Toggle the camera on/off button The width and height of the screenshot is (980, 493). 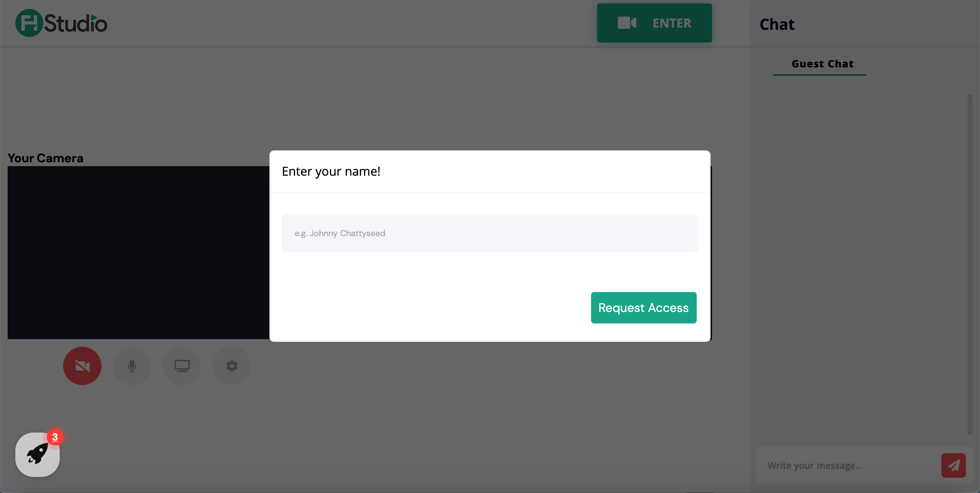(x=82, y=366)
